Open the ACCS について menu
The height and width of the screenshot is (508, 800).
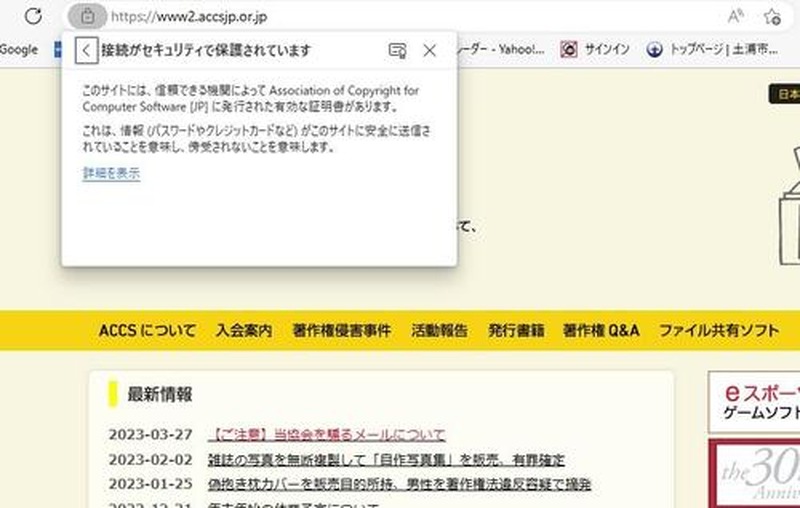click(147, 331)
